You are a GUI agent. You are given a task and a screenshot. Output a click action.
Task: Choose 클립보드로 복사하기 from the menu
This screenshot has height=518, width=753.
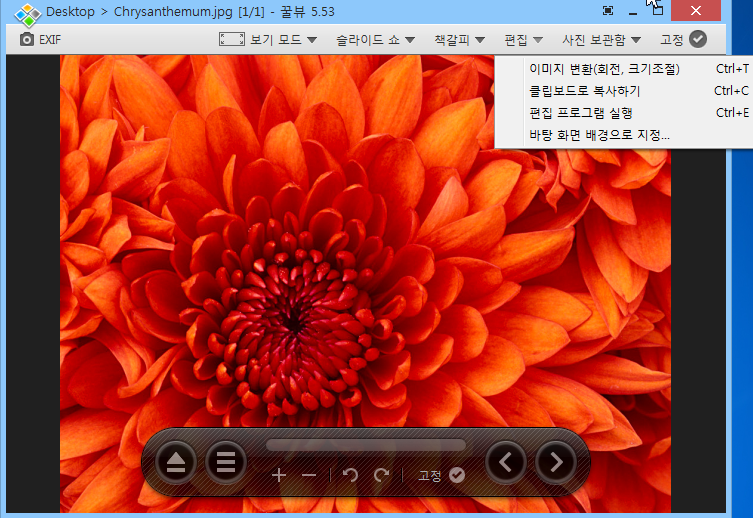(x=624, y=91)
